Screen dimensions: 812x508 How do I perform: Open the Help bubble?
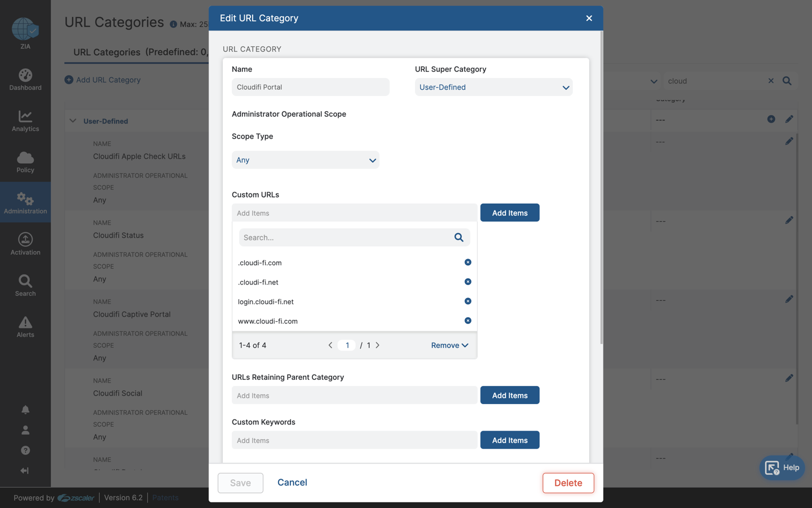click(x=782, y=468)
